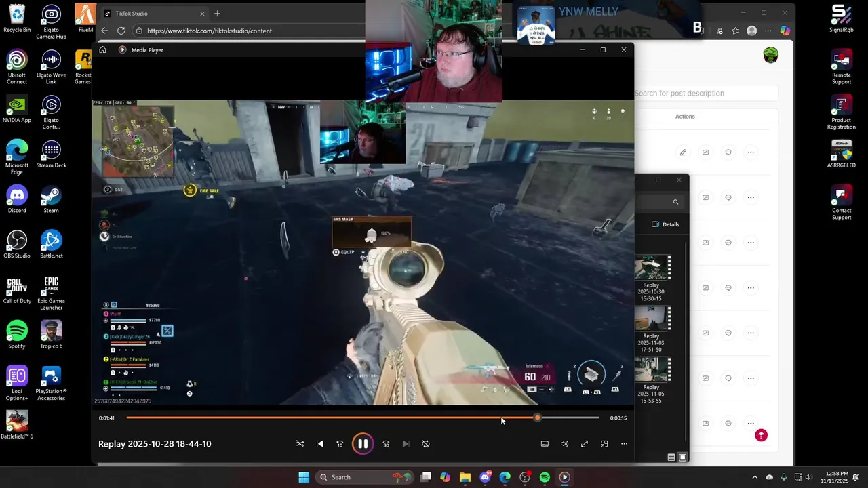Pause the replay video
This screenshot has height=488, width=868.
pyautogui.click(x=363, y=444)
